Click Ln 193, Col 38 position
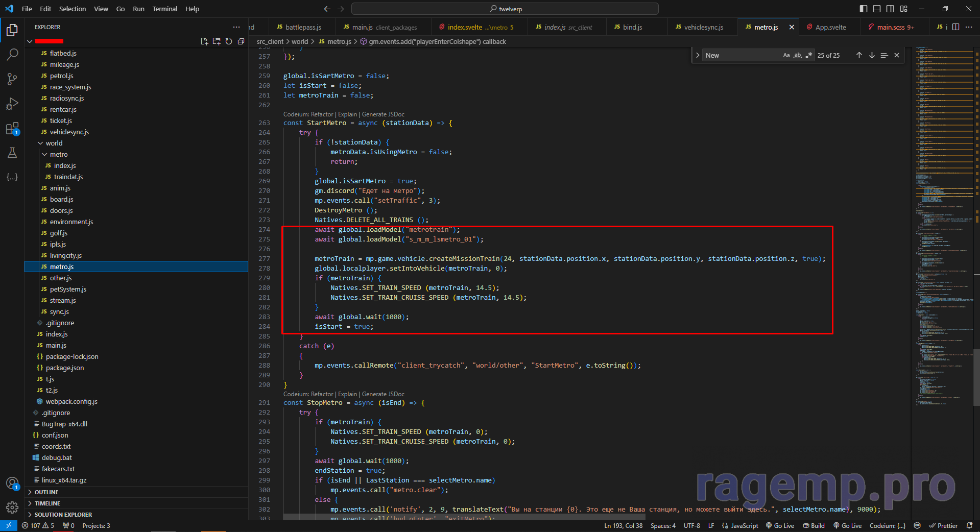Image resolution: width=980 pixels, height=532 pixels. click(624, 525)
